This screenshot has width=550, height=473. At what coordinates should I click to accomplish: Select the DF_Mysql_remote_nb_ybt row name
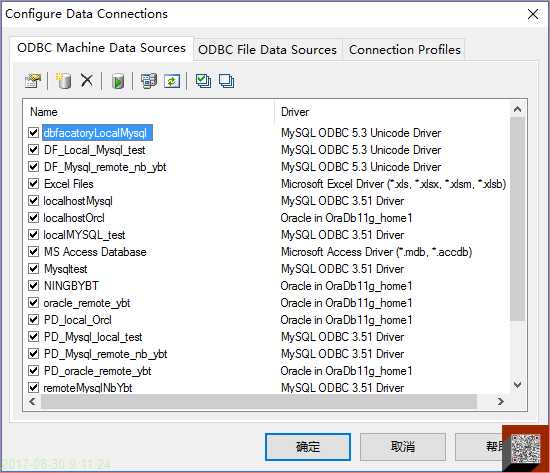click(105, 167)
